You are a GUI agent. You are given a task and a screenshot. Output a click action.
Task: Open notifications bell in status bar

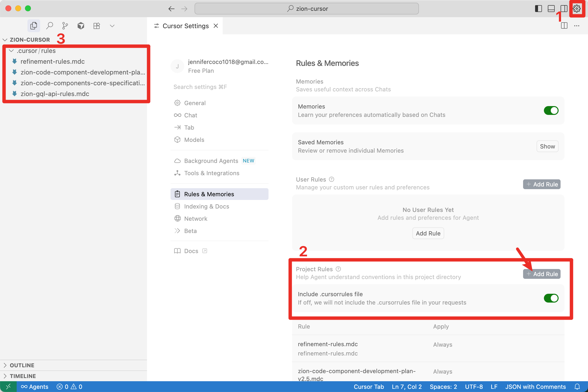pyautogui.click(x=577, y=387)
